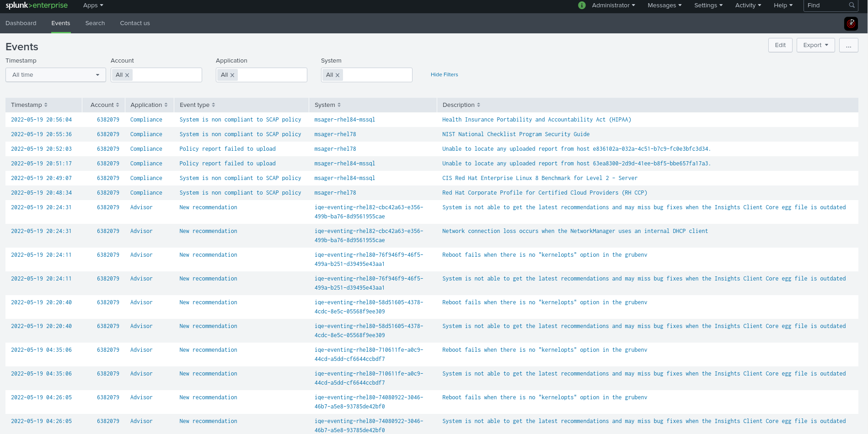Sort by Application column arrows
Viewport: 868px width, 434px height.
tap(166, 105)
